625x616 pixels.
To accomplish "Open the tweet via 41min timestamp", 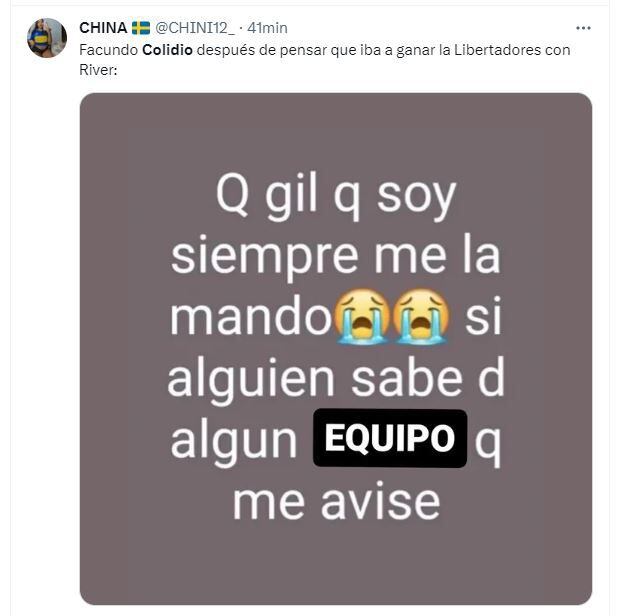I will click(x=267, y=28).
